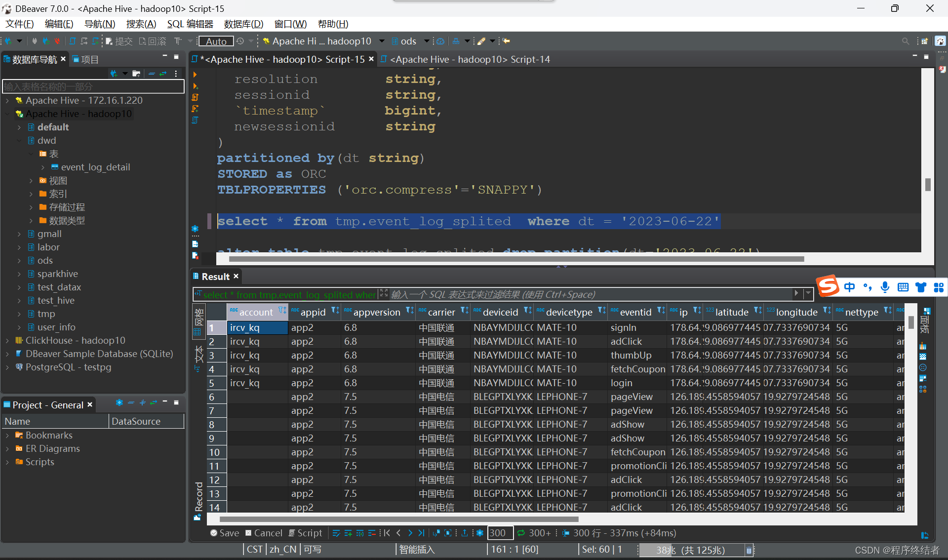Click the toolbar search magnifier icon
Viewport: 948px width, 560px height.
(x=905, y=41)
